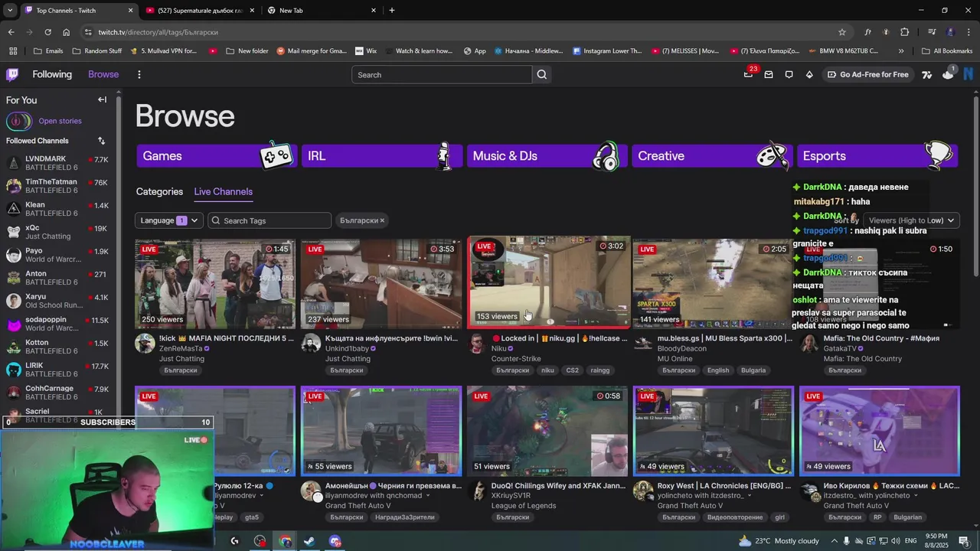The width and height of the screenshot is (980, 551).
Task: Open LVNDMARK channel in followed list
Action: point(57,162)
